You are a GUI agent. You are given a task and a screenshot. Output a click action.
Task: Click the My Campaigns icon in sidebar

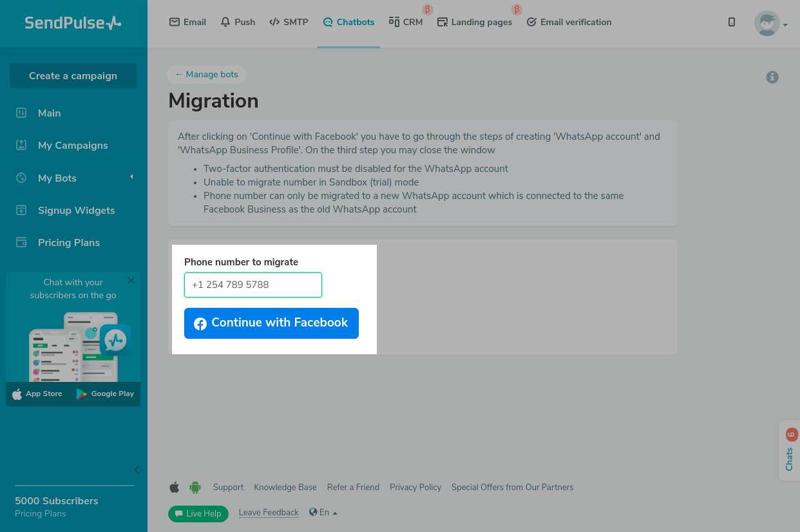point(21,145)
